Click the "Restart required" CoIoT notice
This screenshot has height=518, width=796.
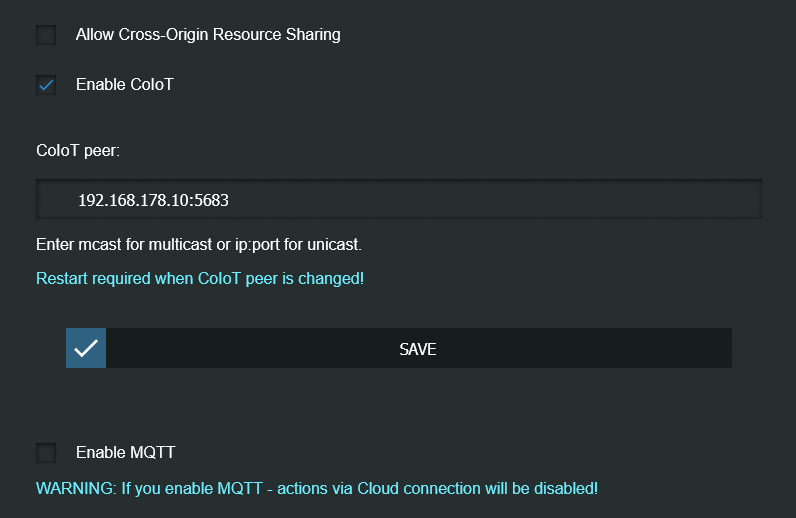200,278
